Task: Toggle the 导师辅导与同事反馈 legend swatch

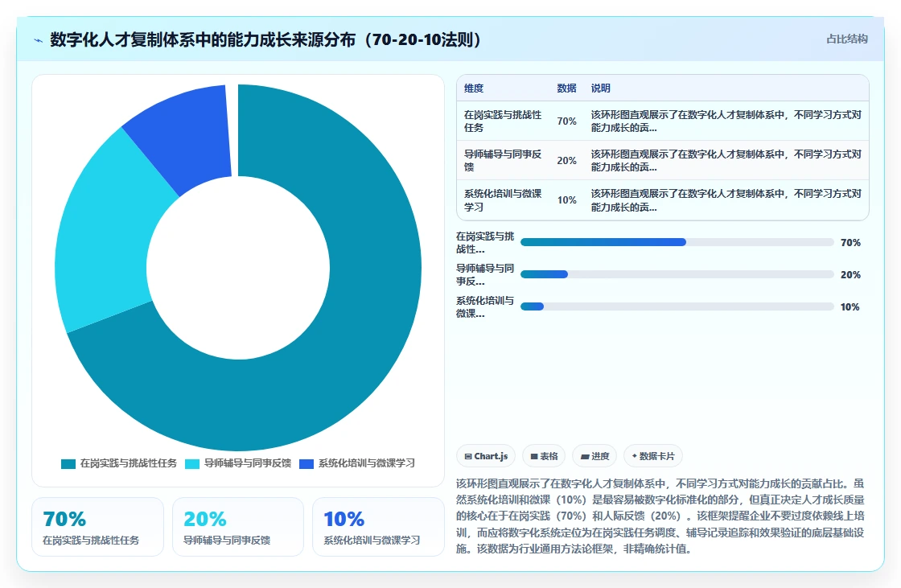Action: (x=192, y=464)
